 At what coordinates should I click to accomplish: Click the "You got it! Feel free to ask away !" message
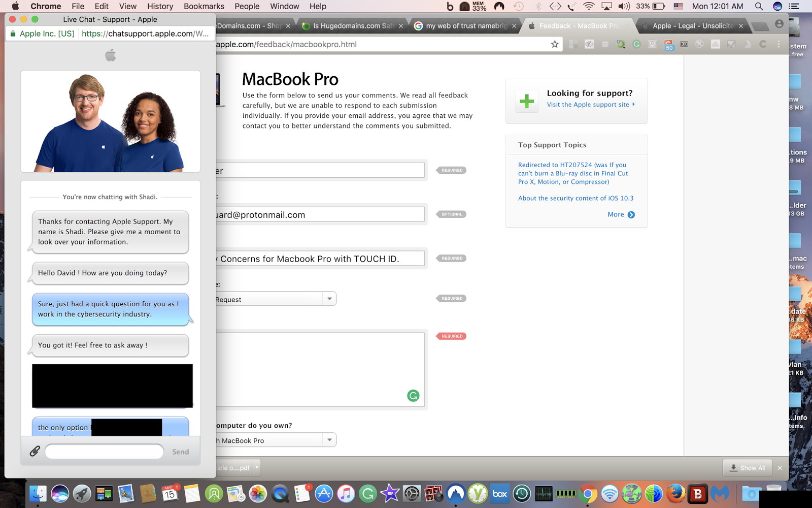110,345
